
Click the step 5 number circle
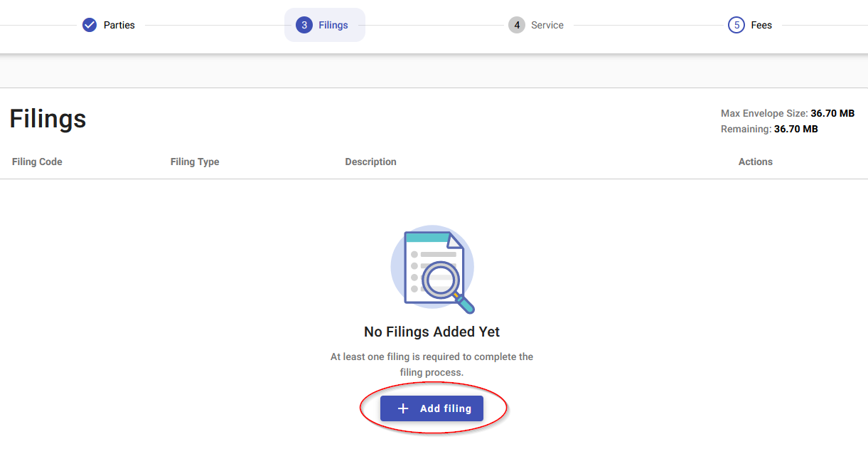coord(736,25)
